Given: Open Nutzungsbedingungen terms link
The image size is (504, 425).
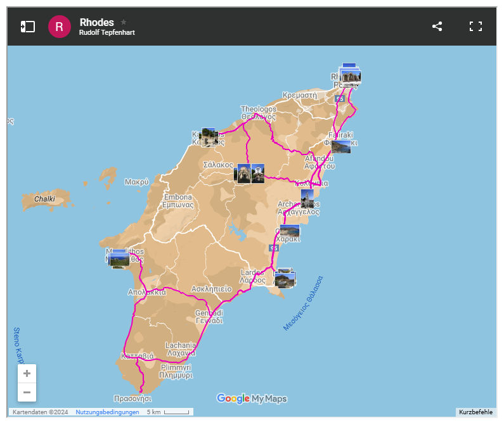Looking at the screenshot, I should click(x=107, y=412).
